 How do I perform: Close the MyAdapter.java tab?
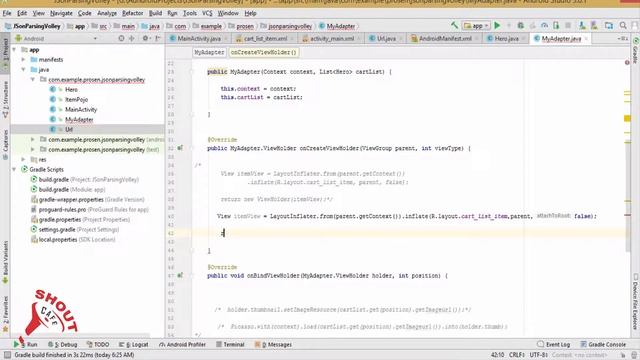click(x=587, y=38)
